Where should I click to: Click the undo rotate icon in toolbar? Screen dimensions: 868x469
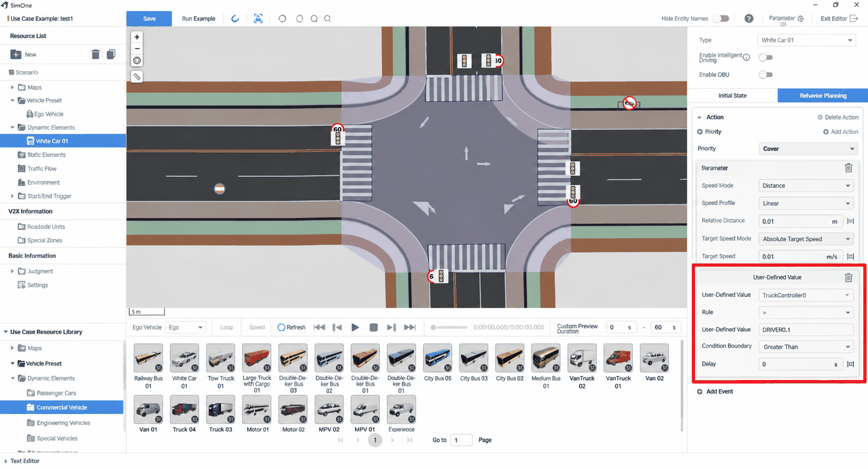click(x=282, y=18)
